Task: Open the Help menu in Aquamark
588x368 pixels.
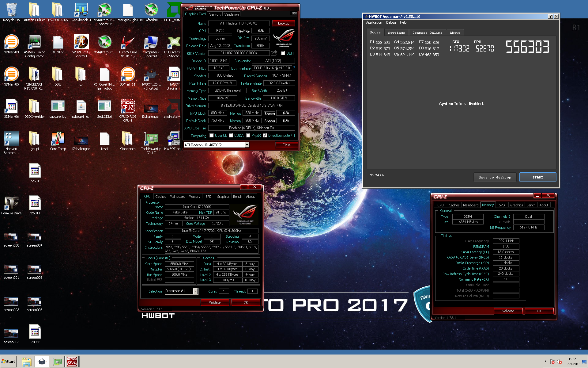Action: (403, 22)
